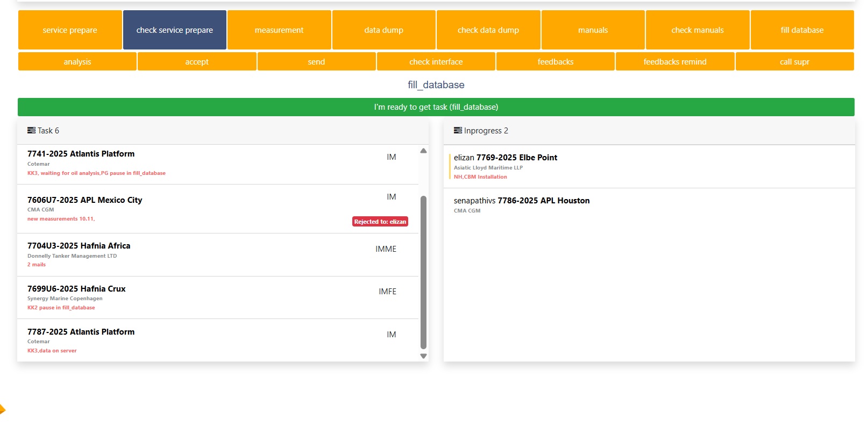Click scroll down arrow in Task list
Screen dimensions: 868x439
423,356
